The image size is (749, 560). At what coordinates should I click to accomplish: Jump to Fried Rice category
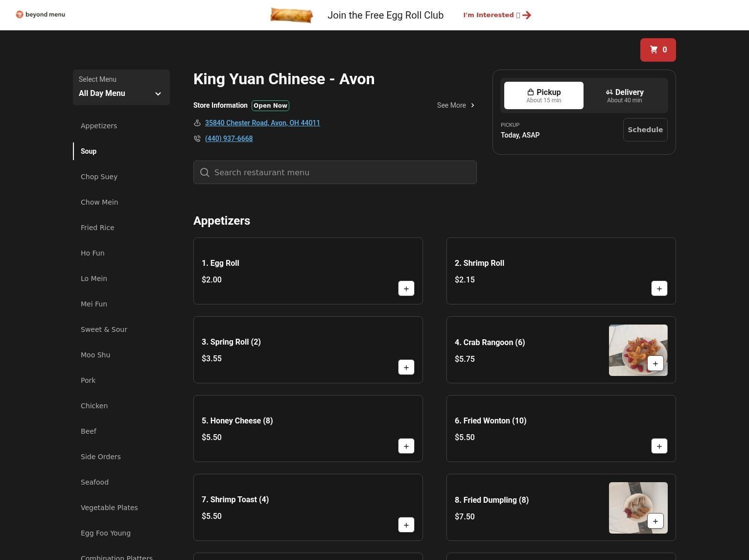(x=97, y=228)
